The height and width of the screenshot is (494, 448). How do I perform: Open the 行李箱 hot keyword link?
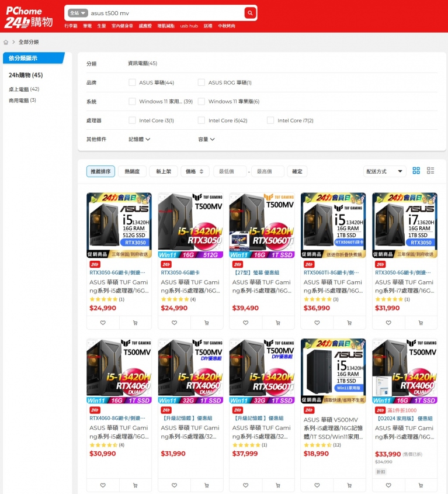tap(71, 26)
